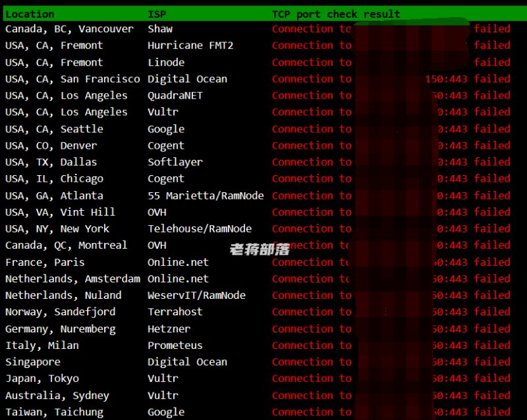Select USA, NY, New York location

57,229
